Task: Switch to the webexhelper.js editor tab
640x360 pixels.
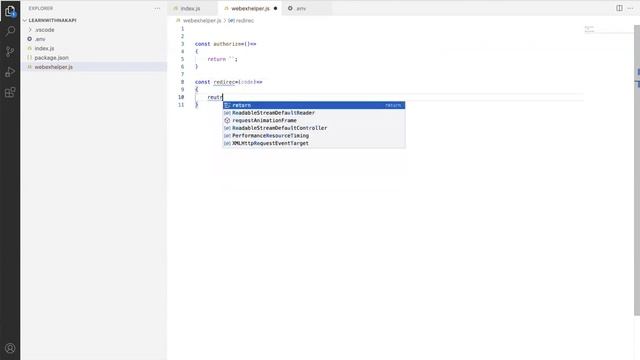Action: click(250, 9)
